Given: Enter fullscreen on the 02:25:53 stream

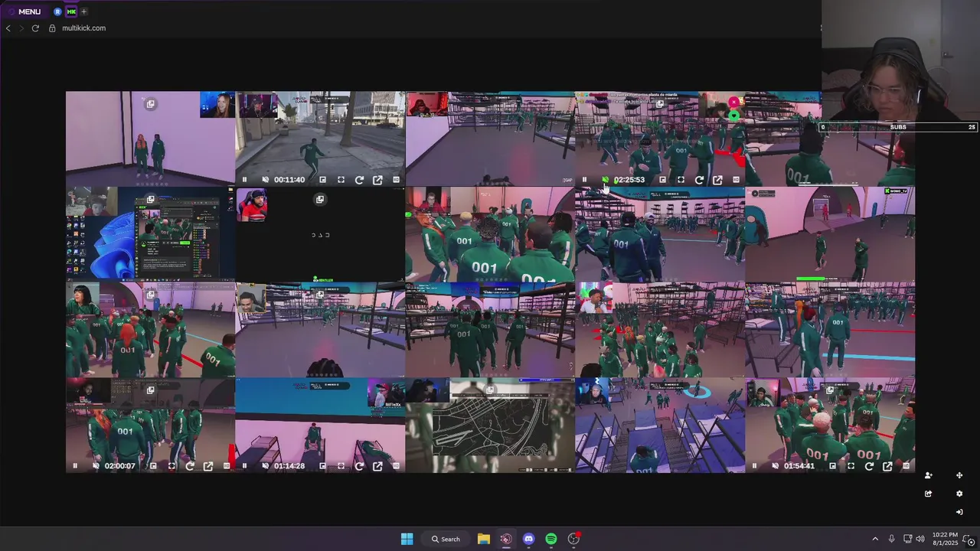Looking at the screenshot, I should click(681, 180).
